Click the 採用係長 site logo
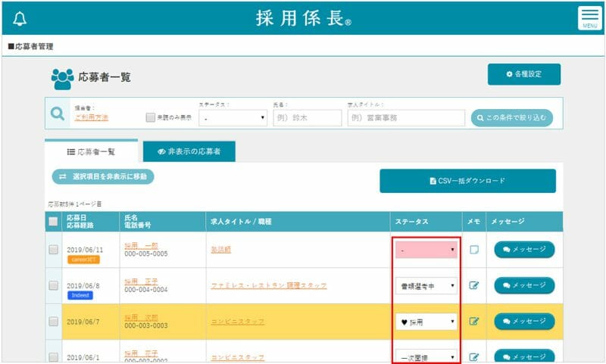This screenshot has height=364, width=606. [304, 18]
